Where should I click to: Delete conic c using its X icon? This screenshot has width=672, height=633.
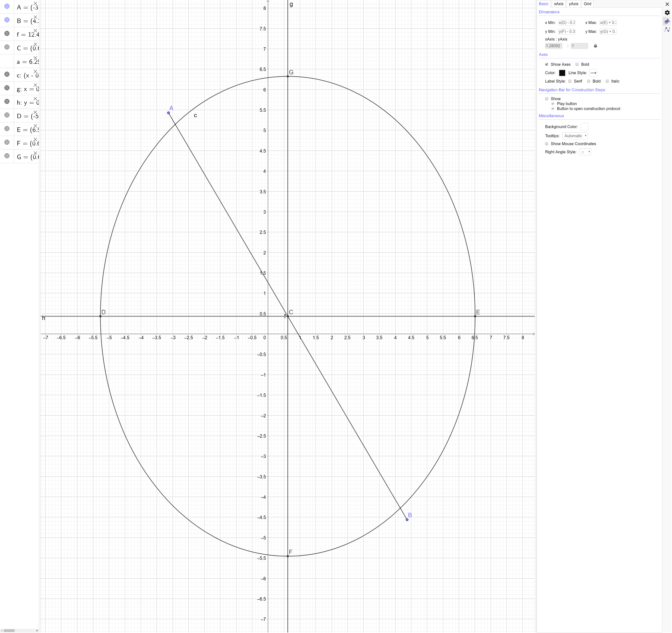(x=36, y=72)
